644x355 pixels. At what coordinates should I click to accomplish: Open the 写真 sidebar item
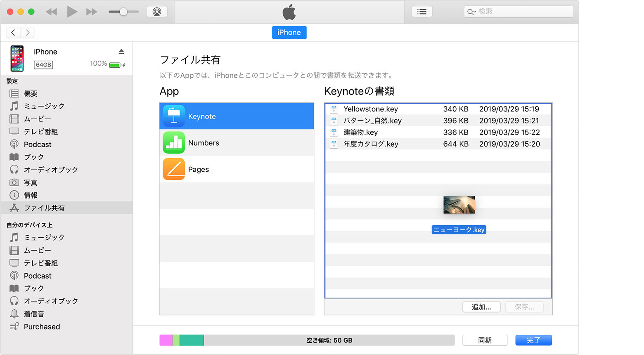[x=67, y=182]
